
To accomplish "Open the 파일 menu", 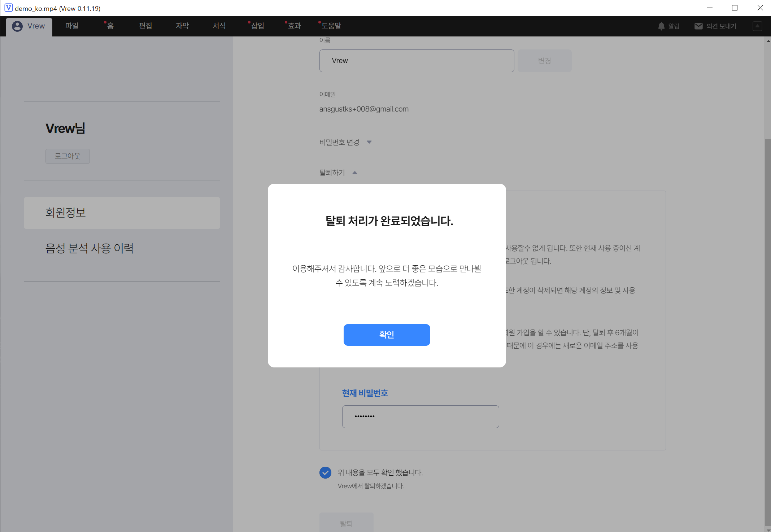I will (71, 26).
